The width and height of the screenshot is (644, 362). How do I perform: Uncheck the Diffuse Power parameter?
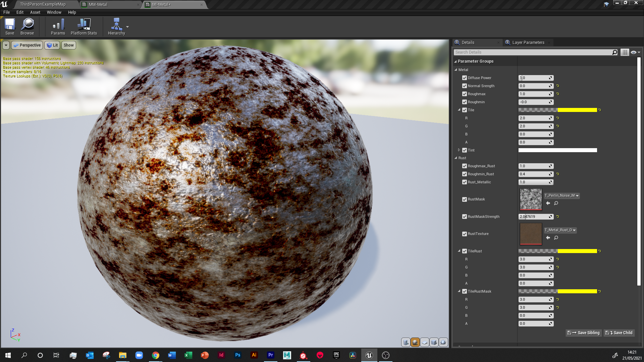(x=465, y=78)
